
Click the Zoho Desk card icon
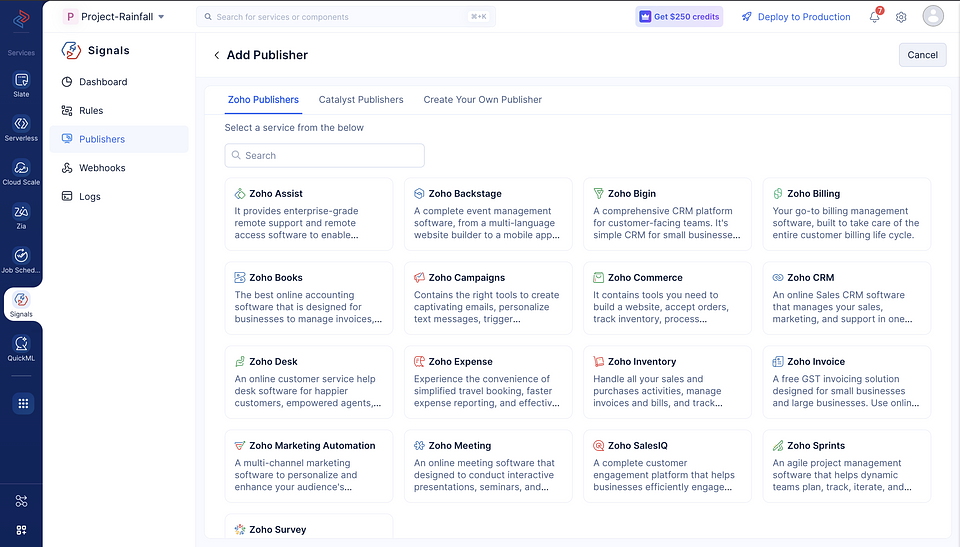tap(240, 361)
